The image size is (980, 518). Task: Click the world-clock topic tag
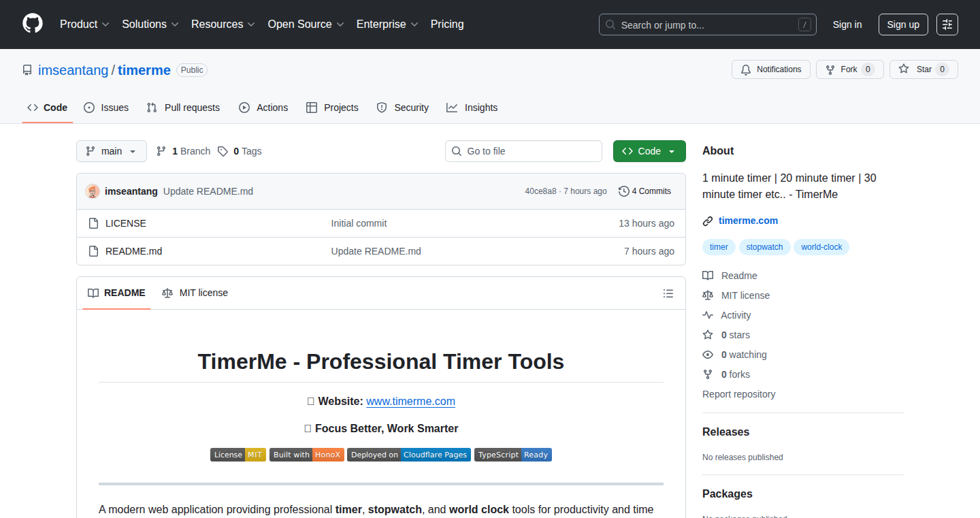click(x=821, y=247)
